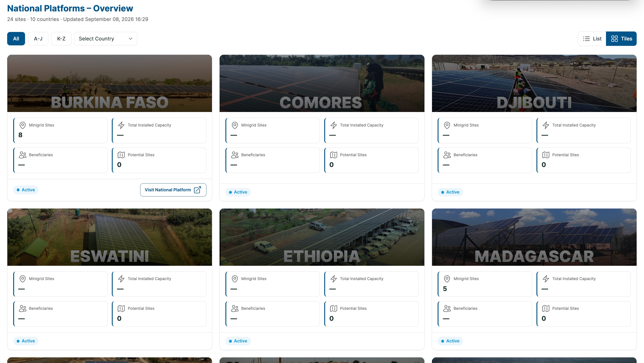Switch to Tiles view
Viewport: 644px width, 363px height.
(x=621, y=39)
